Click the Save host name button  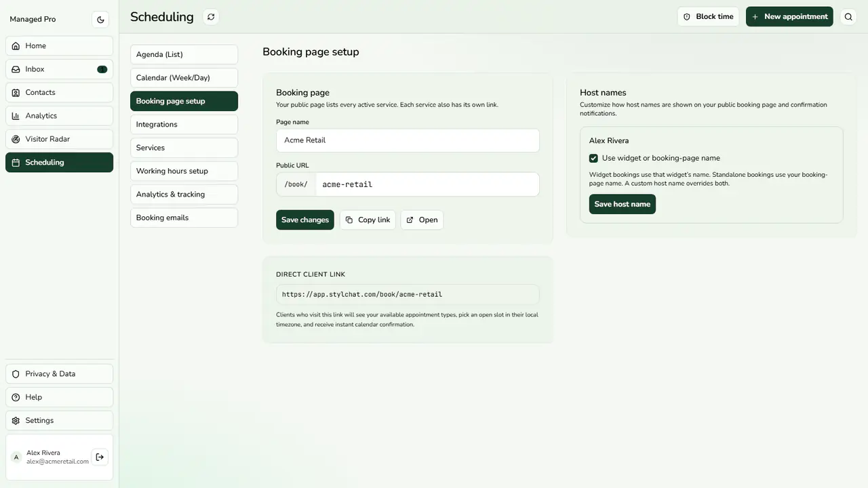(x=623, y=204)
